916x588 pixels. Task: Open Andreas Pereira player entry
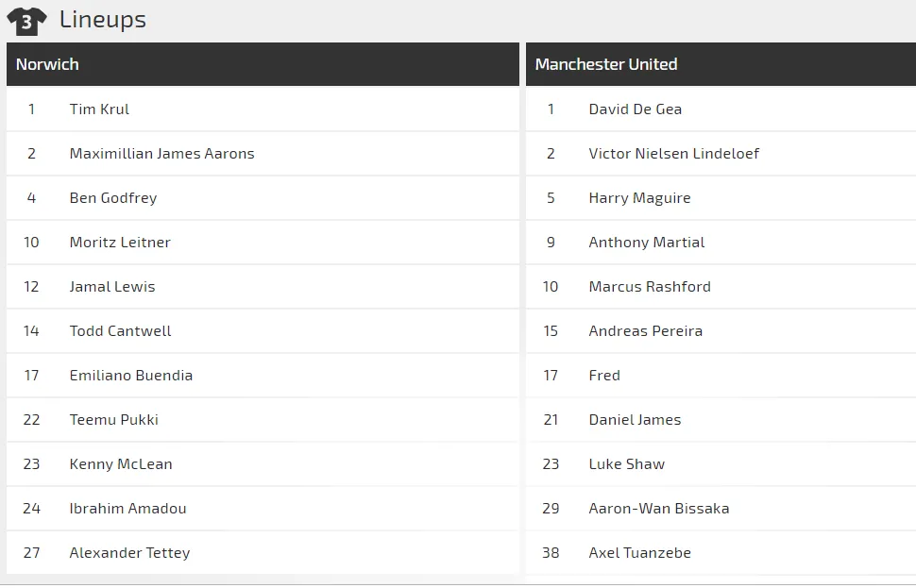point(645,331)
